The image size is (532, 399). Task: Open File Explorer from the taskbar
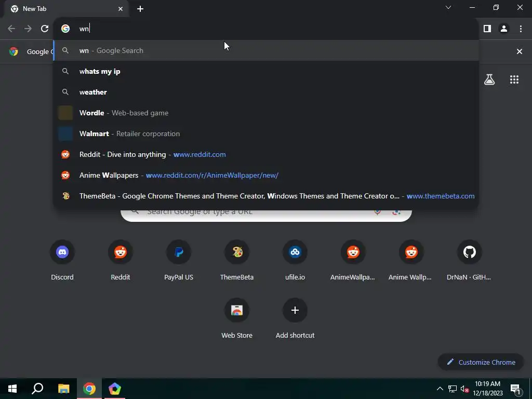(63, 389)
